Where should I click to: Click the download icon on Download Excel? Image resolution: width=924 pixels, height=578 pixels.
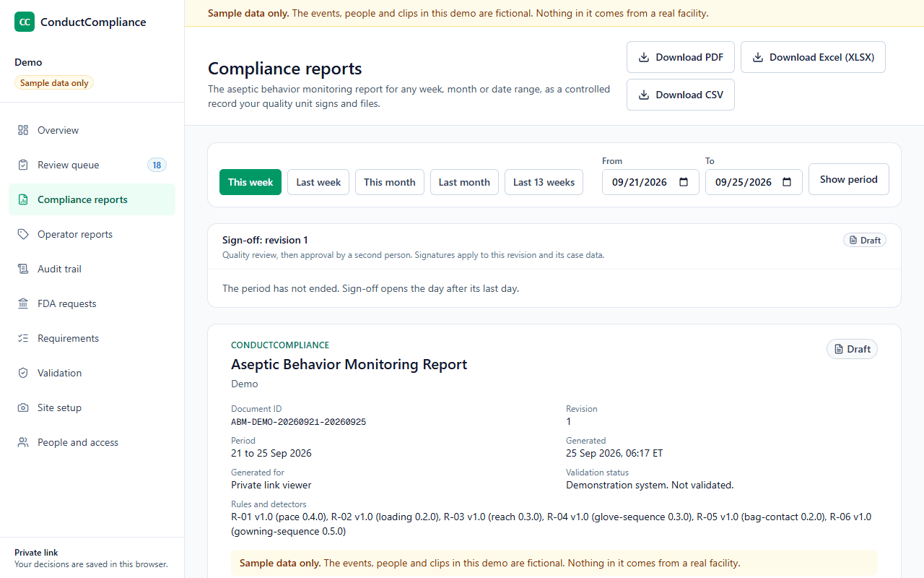tap(758, 57)
